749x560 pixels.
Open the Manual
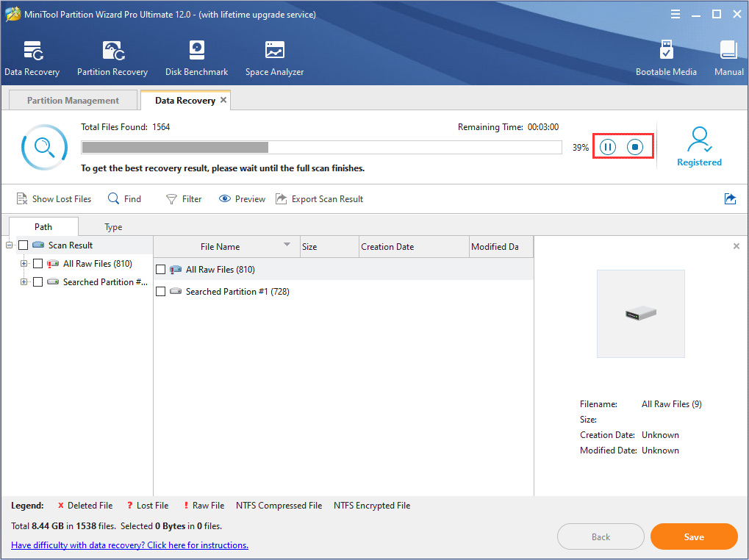pyautogui.click(x=729, y=58)
